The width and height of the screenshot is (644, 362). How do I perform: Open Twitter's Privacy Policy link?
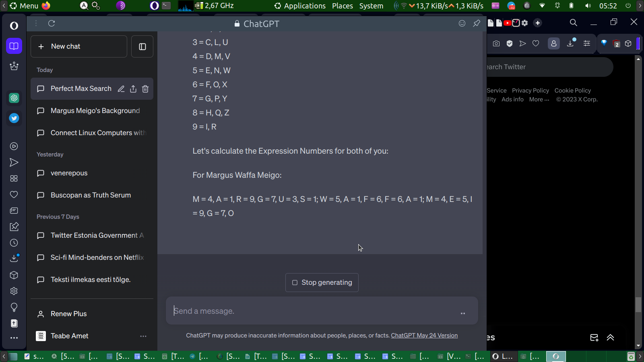click(530, 90)
